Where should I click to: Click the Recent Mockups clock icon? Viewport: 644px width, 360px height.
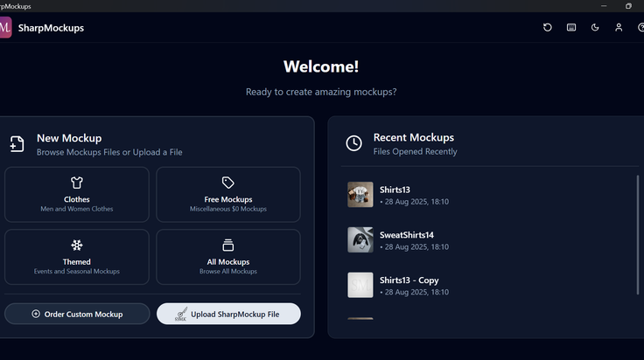point(353,143)
